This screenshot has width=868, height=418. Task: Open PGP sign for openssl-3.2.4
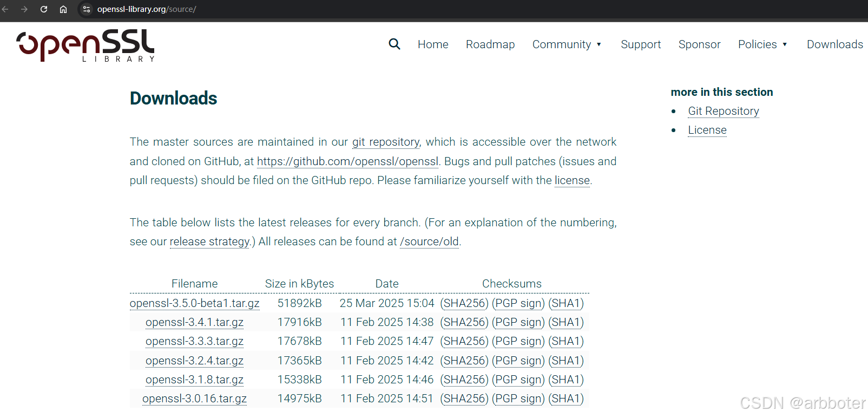[x=518, y=361]
